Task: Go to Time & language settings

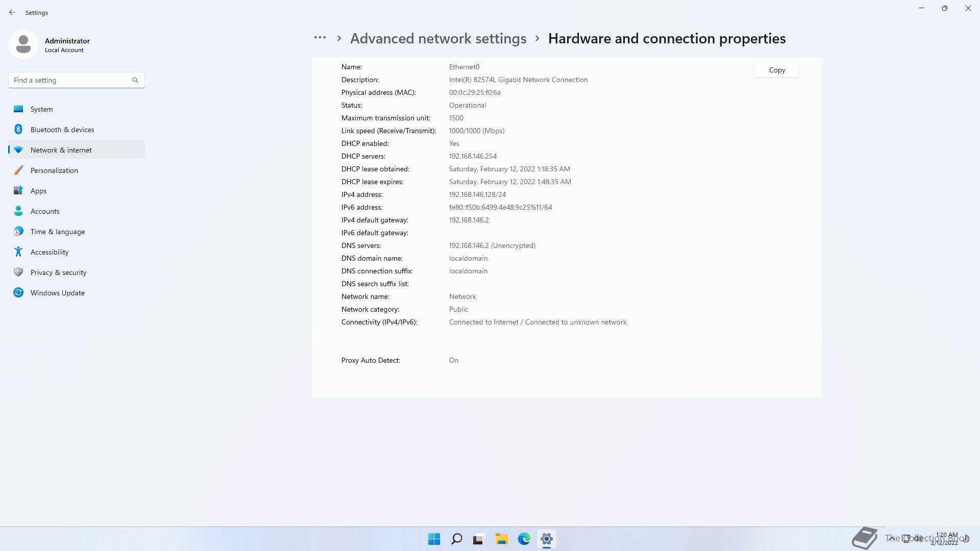Action: click(x=77, y=232)
